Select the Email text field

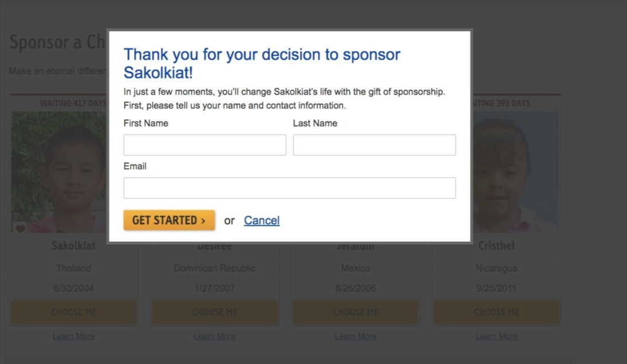[289, 188]
